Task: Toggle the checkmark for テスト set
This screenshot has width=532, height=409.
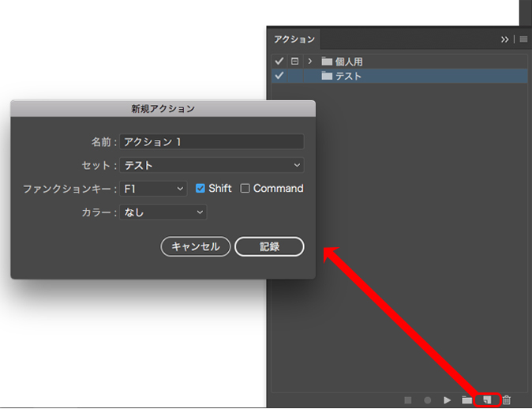Action: point(279,76)
